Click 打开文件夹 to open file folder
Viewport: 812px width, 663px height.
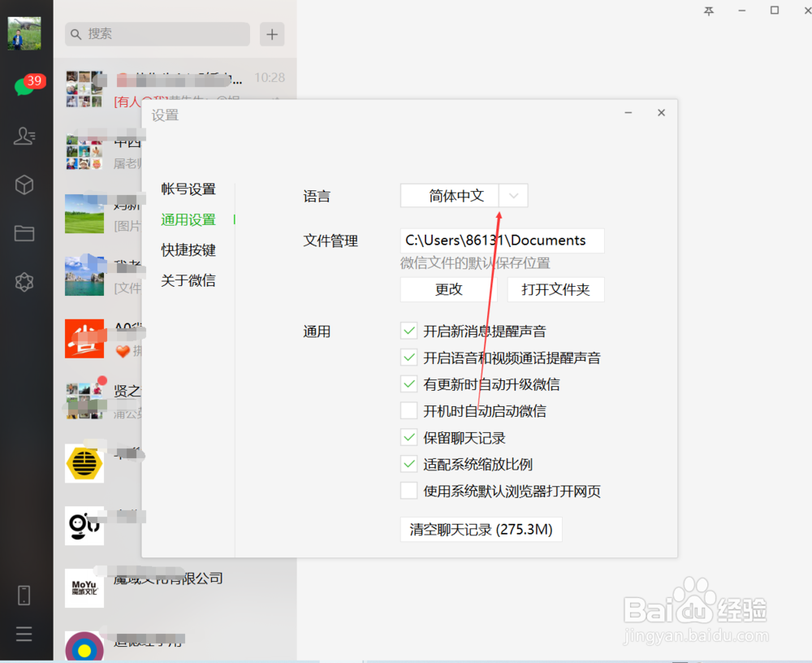point(556,289)
